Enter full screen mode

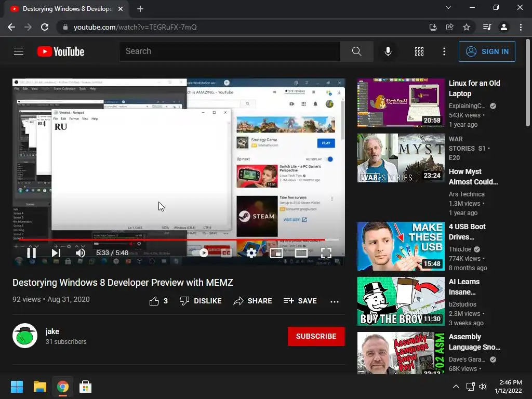click(326, 253)
